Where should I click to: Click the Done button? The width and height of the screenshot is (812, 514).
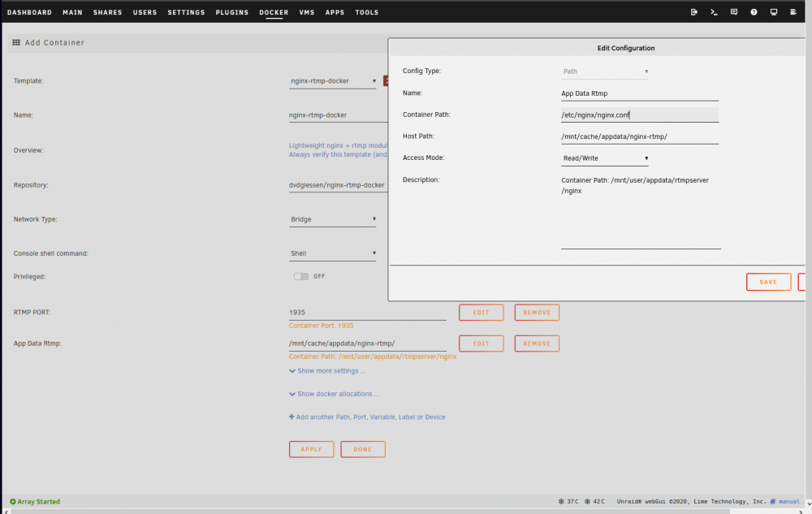coord(363,449)
